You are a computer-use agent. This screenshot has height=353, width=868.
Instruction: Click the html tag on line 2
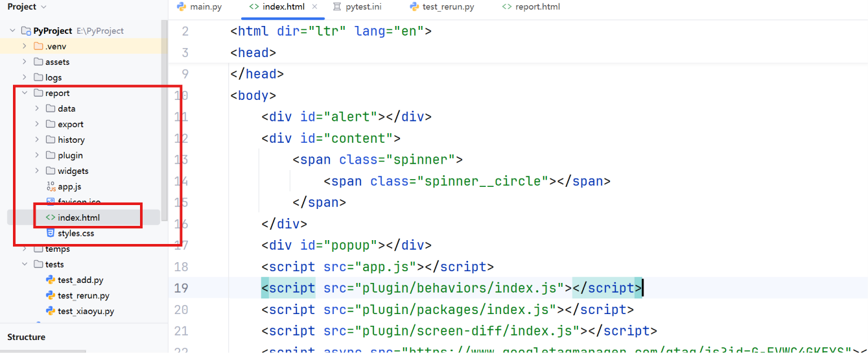point(331,31)
